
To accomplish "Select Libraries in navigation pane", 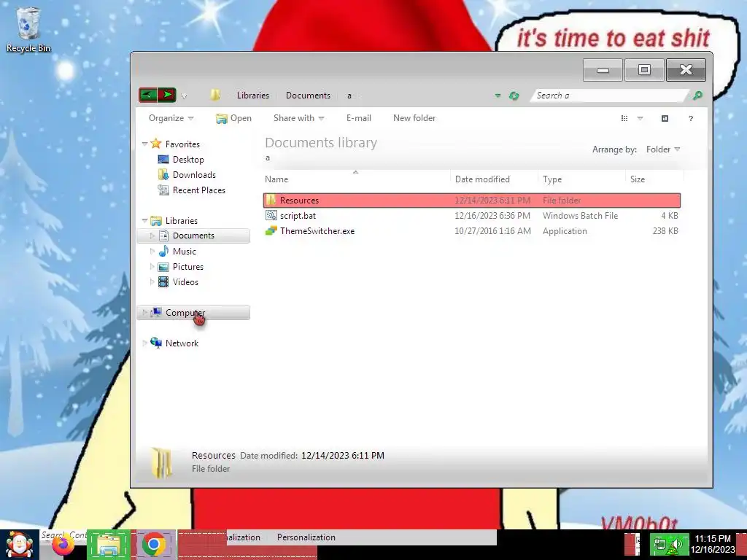I will [181, 220].
